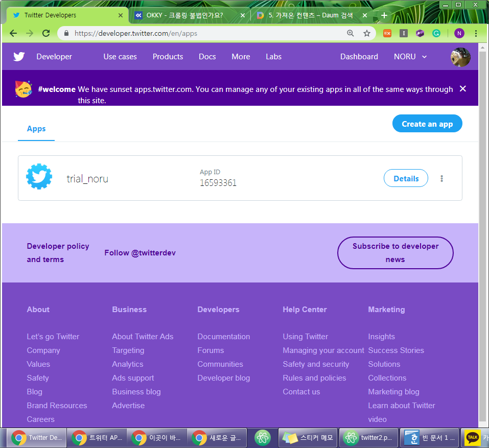
Task: Switch to the OKKY browser tab
Action: 189,15
